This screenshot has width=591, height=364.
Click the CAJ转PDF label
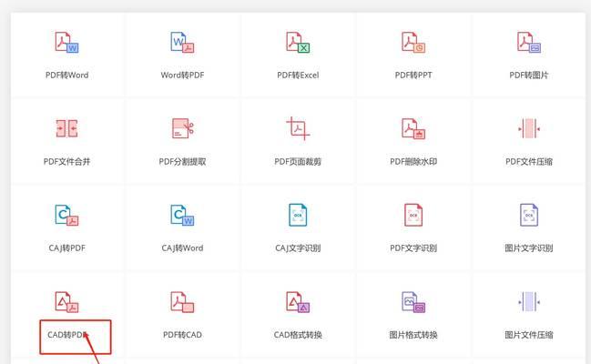tap(67, 248)
